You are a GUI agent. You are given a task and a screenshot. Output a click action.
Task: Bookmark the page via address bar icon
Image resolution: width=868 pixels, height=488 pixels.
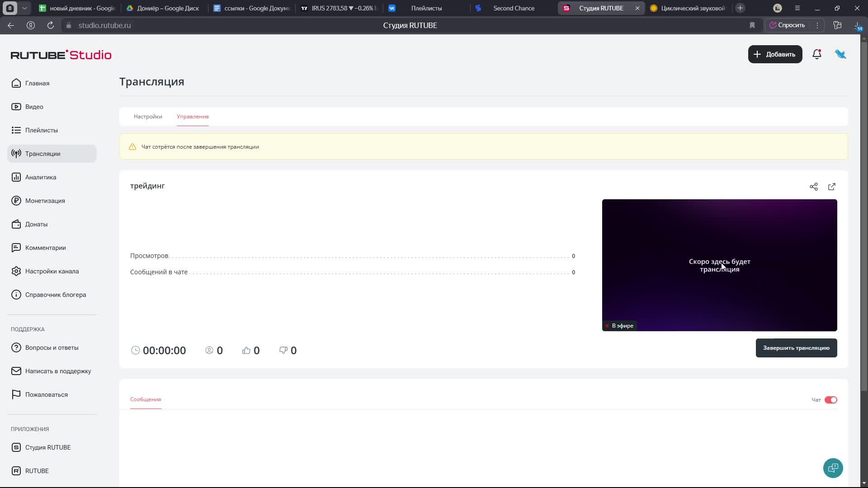[x=752, y=25]
